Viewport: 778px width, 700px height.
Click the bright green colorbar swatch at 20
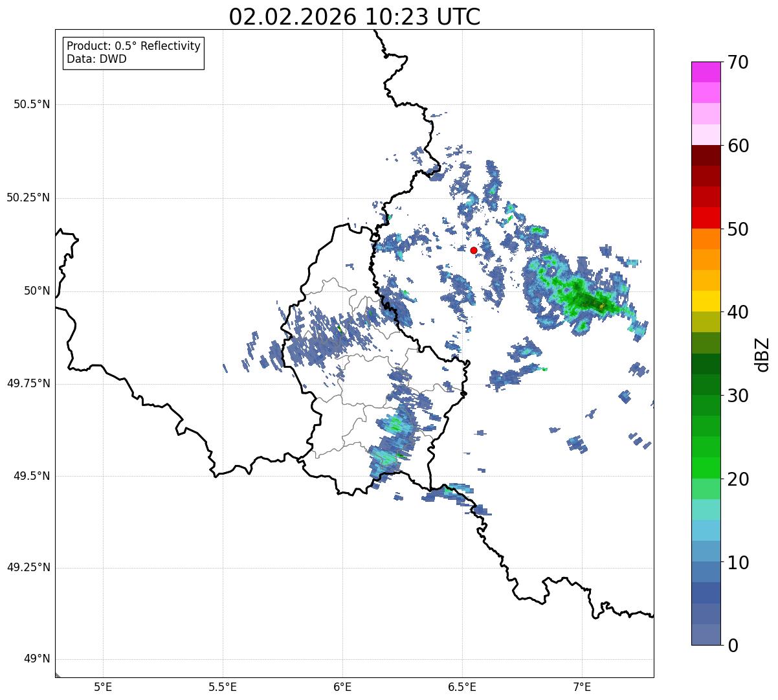(706, 468)
